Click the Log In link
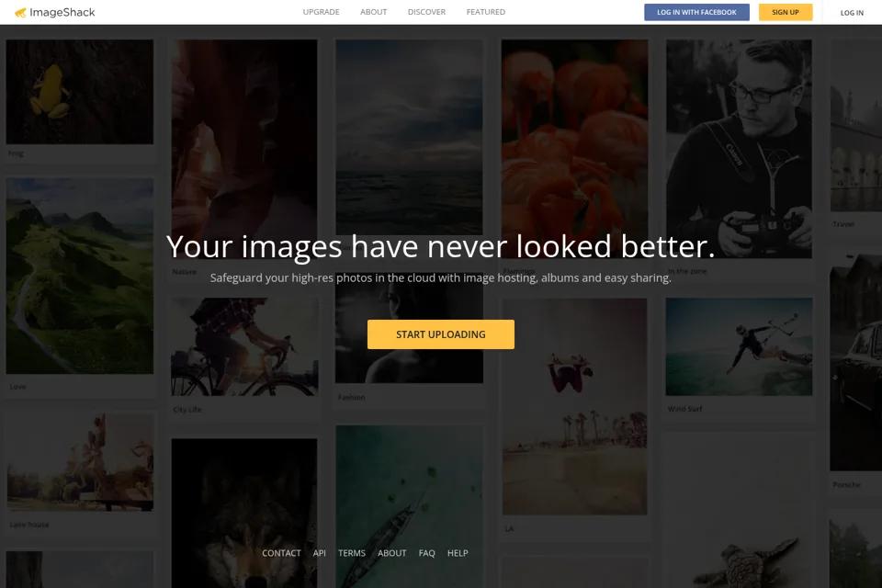 852,12
